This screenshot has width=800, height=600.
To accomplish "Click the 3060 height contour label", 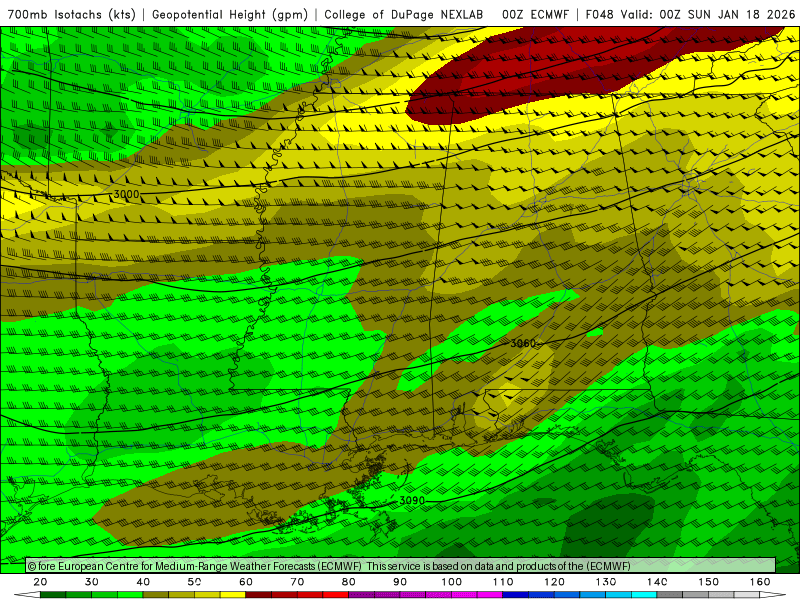I will click(523, 343).
